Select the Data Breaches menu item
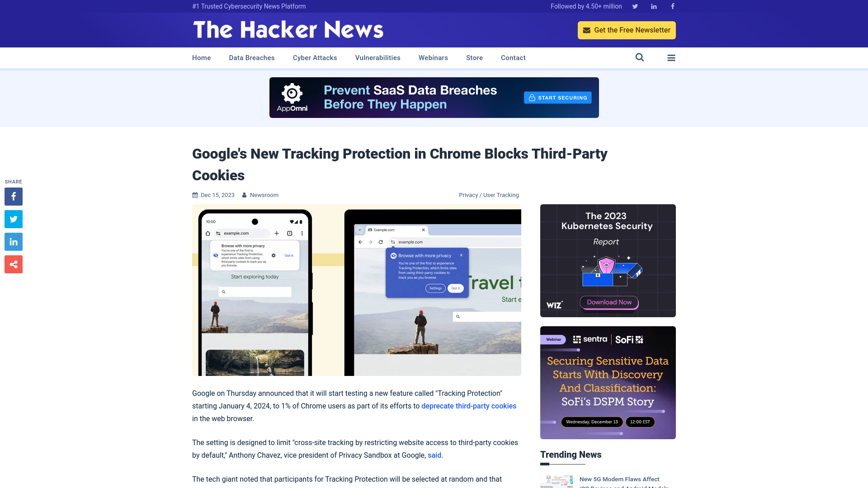The width and height of the screenshot is (868, 488). tap(251, 58)
